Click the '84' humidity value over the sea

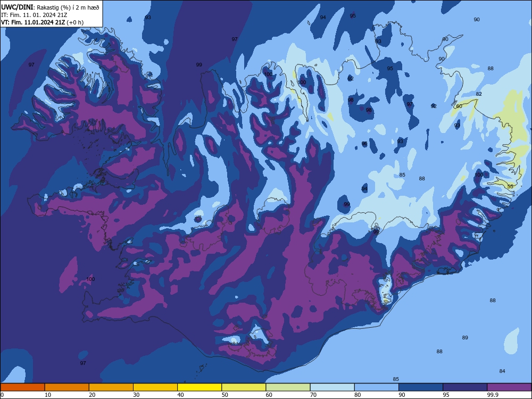(502, 371)
